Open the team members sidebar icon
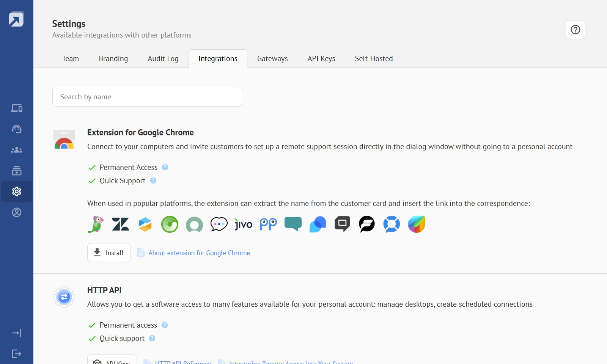Screen dimensions: 607x364 17,150
